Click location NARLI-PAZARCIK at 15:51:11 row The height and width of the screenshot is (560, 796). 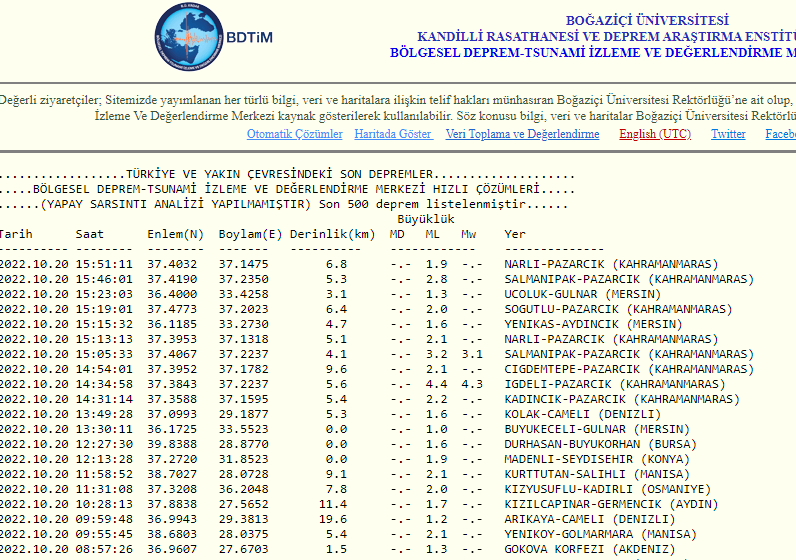coord(611,264)
